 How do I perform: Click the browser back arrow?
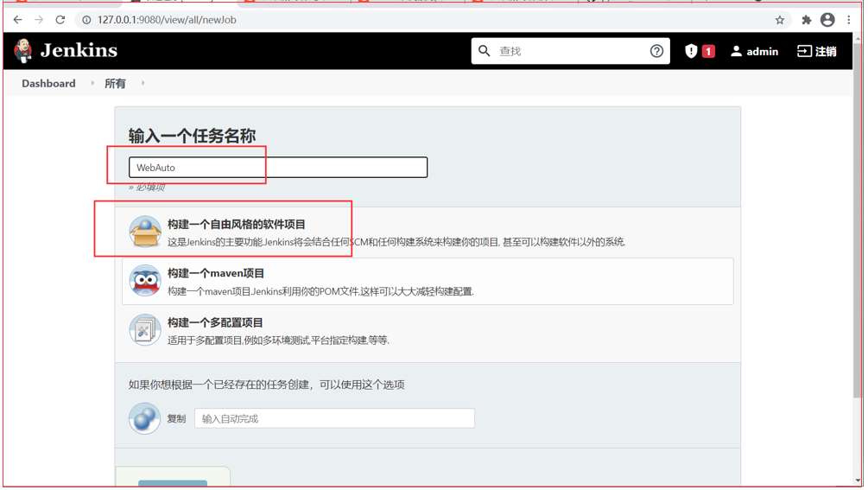point(18,20)
